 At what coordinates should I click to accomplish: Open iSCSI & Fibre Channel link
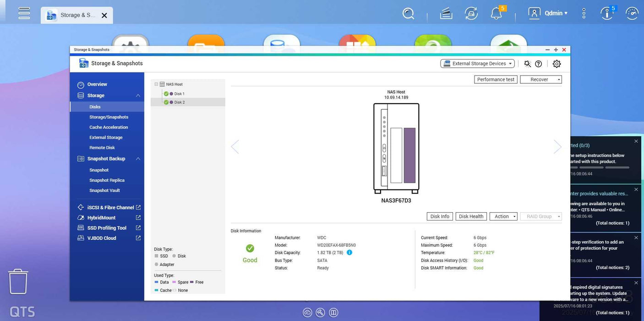(109, 208)
